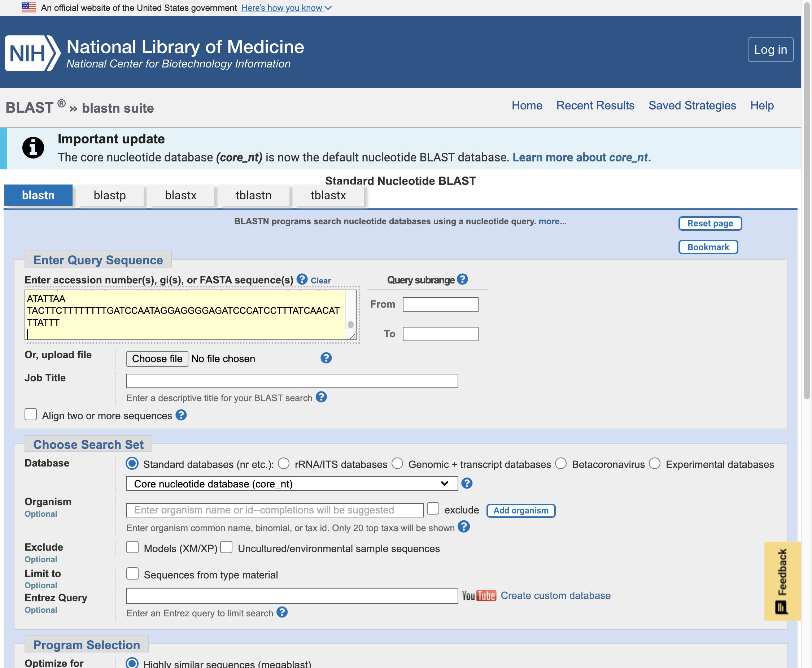Select Experimental databases radio

pos(655,463)
